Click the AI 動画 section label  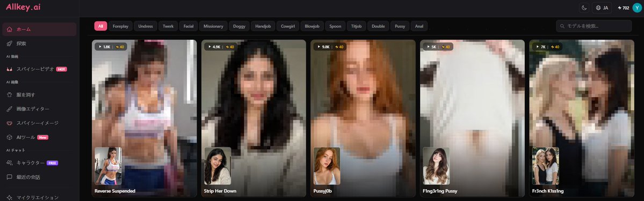tap(12, 57)
